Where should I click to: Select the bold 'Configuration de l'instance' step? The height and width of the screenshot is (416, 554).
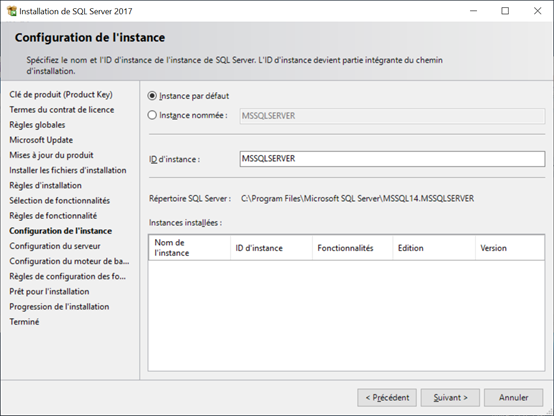[60, 231]
